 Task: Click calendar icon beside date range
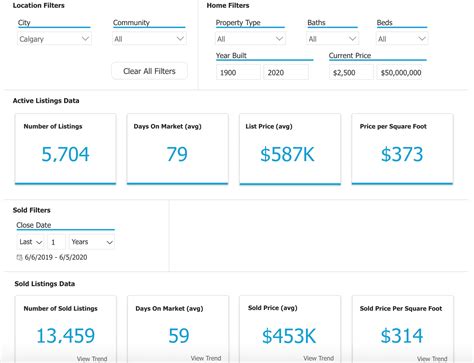(x=19, y=257)
